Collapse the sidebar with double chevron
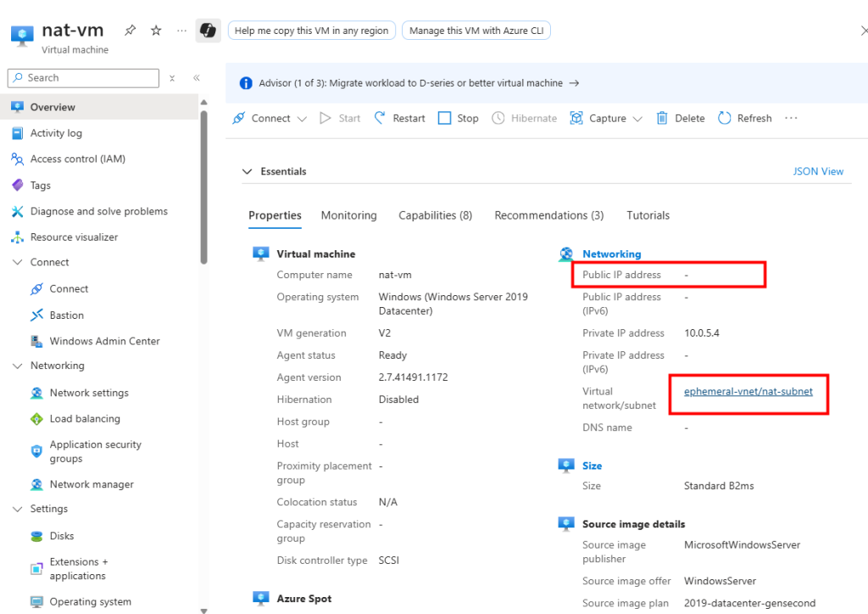 click(197, 78)
